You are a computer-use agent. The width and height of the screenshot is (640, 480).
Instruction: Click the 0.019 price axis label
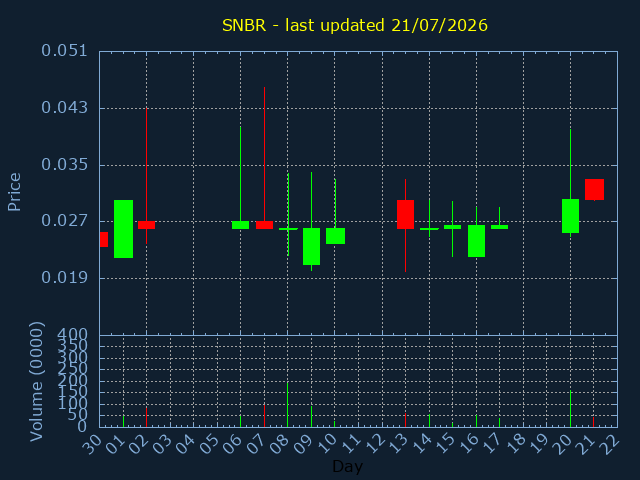pyautogui.click(x=64, y=278)
